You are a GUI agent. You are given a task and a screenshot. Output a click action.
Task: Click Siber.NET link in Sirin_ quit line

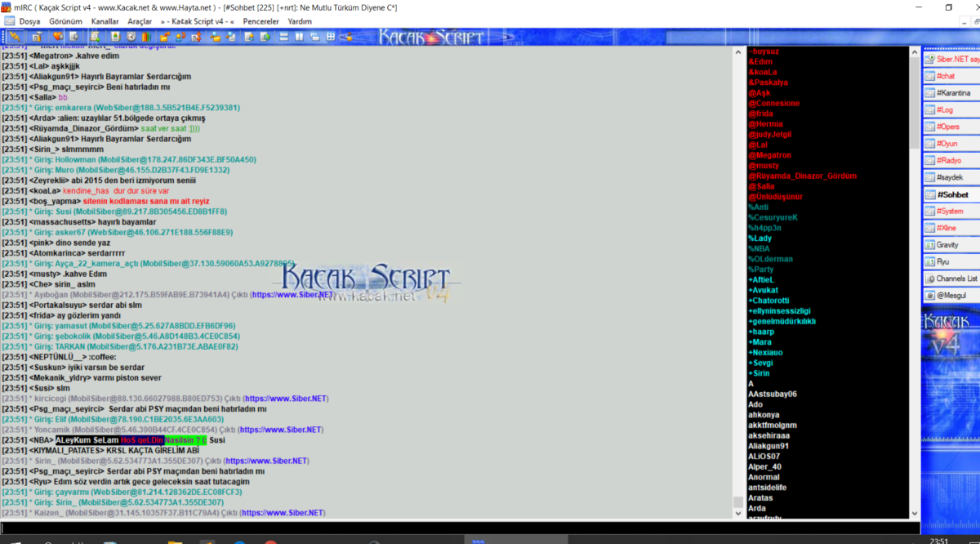(266, 461)
